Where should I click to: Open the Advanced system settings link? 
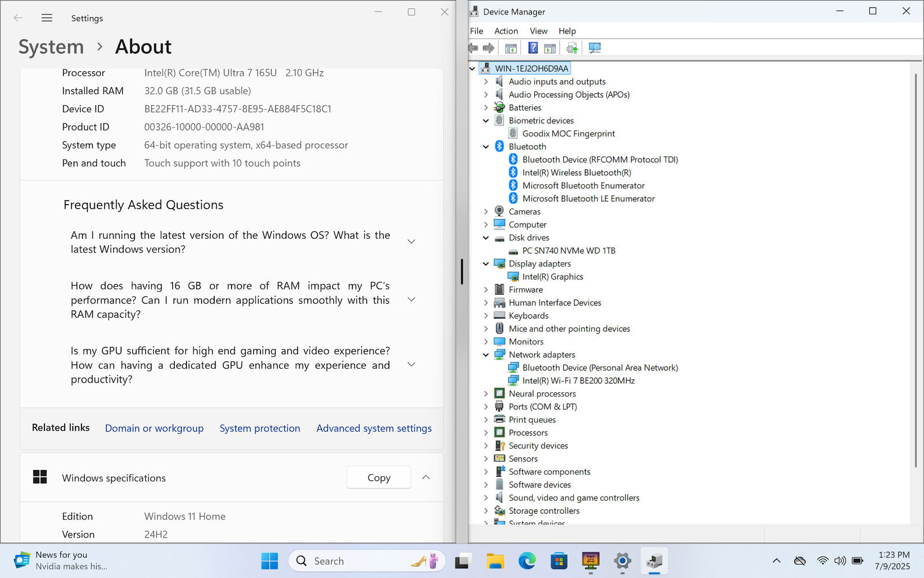click(374, 428)
